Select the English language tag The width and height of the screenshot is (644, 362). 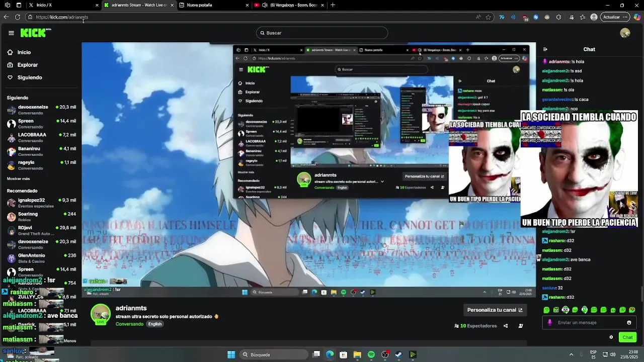pyautogui.click(x=155, y=324)
